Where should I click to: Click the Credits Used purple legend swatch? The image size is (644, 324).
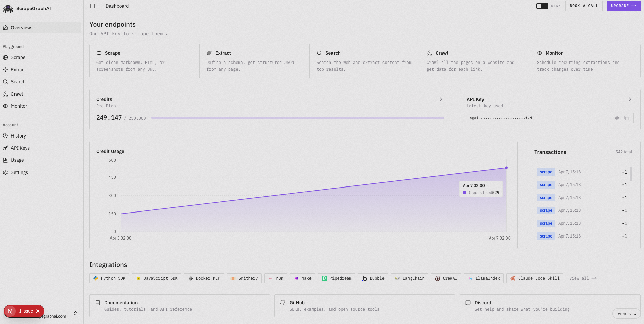[x=465, y=193]
